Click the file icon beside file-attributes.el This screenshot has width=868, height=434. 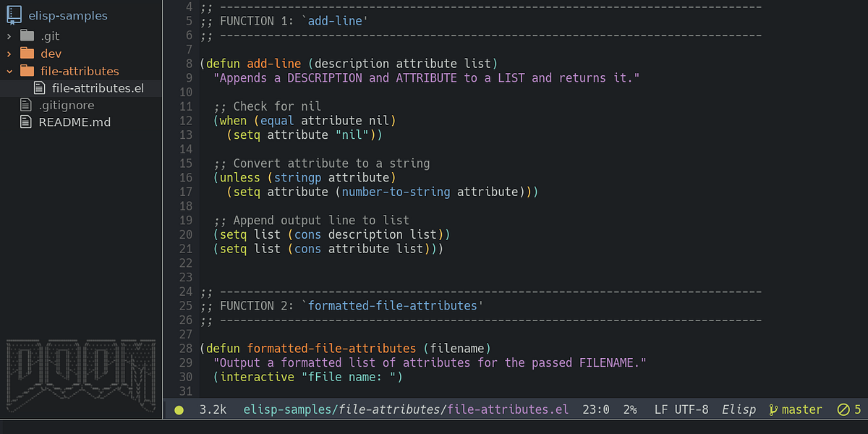(x=40, y=88)
